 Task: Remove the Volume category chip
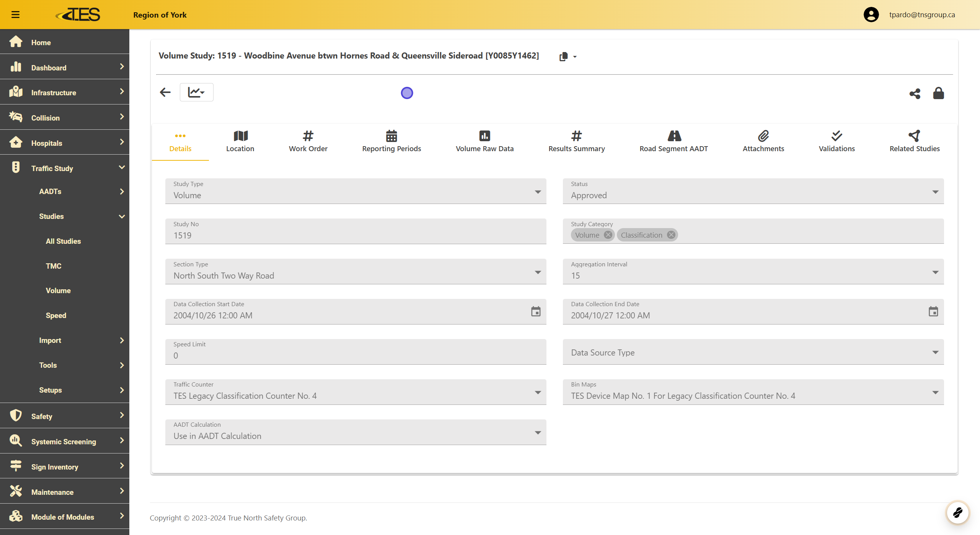tap(608, 235)
